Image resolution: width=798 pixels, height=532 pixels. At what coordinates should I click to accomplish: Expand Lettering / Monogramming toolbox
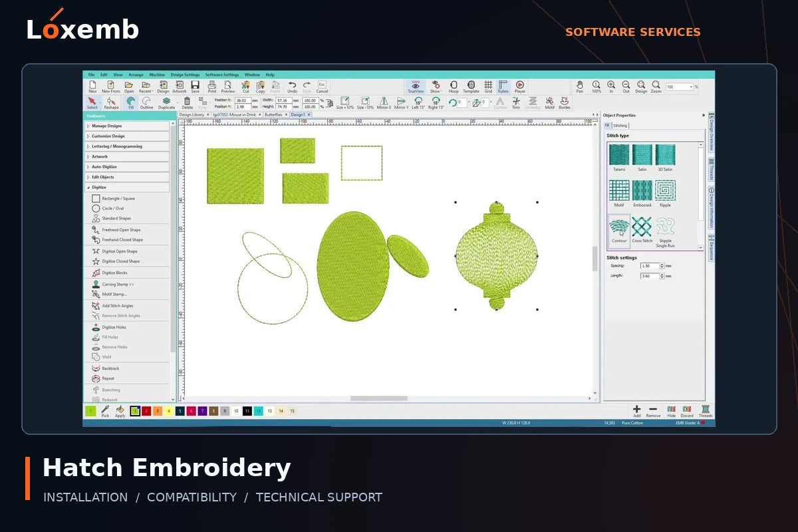pos(126,146)
